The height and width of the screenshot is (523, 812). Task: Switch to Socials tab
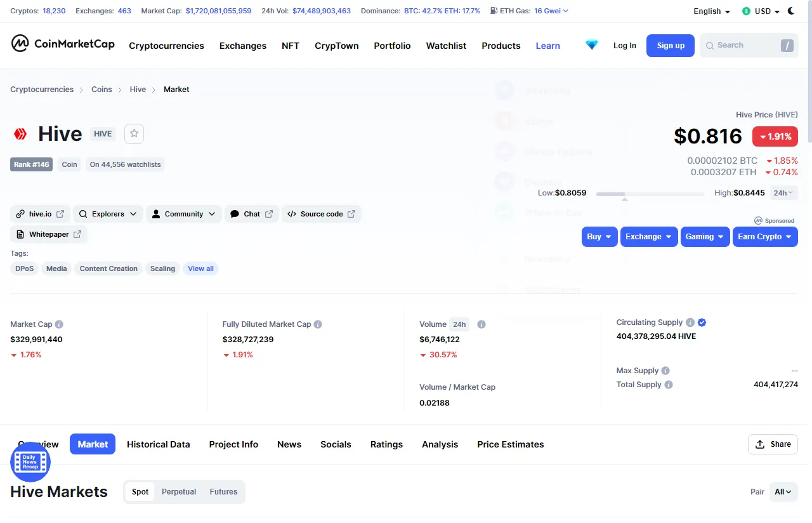click(336, 444)
